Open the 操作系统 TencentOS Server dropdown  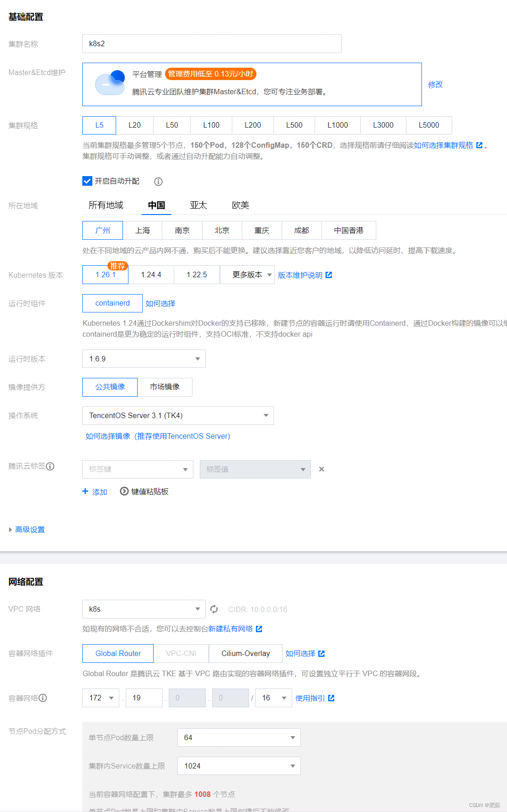[x=178, y=415]
